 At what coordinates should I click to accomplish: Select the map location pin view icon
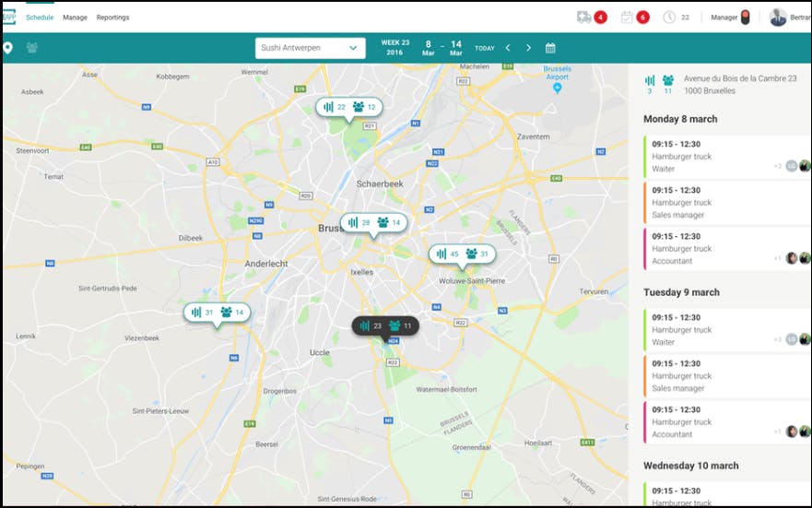7,48
